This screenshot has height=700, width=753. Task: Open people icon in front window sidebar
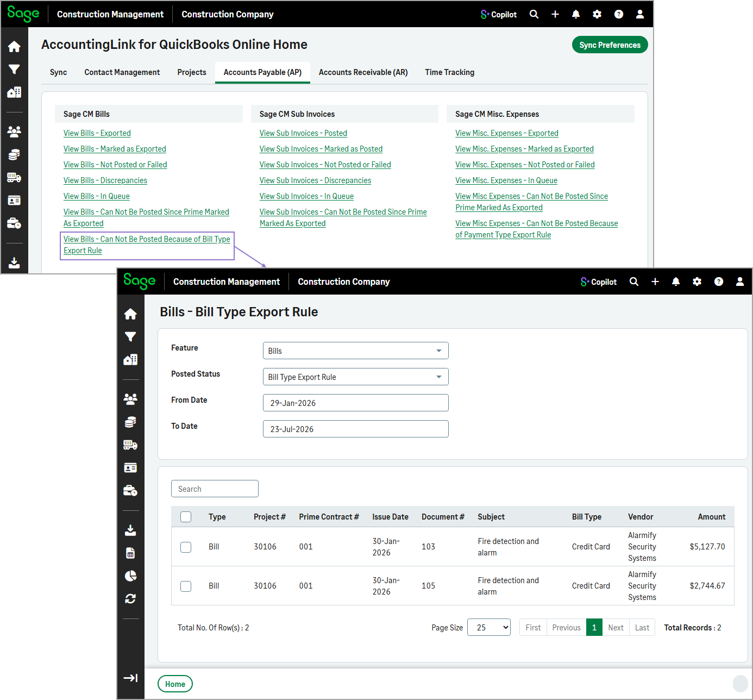pos(130,399)
